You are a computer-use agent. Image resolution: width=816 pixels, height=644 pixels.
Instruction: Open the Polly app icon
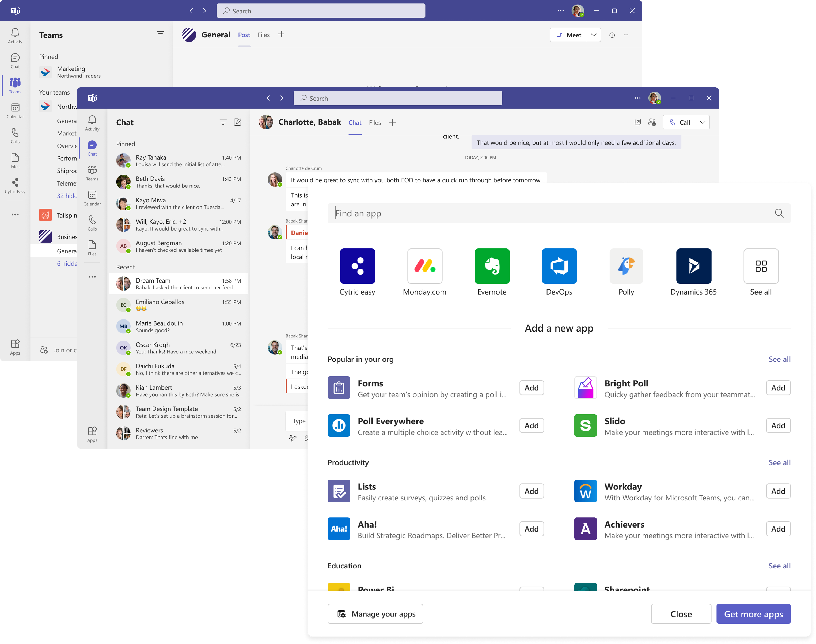626,266
